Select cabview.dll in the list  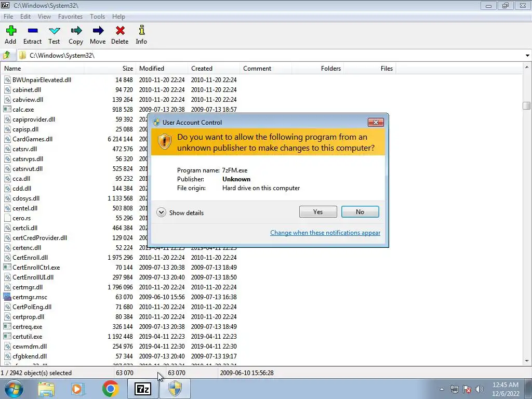(28, 99)
